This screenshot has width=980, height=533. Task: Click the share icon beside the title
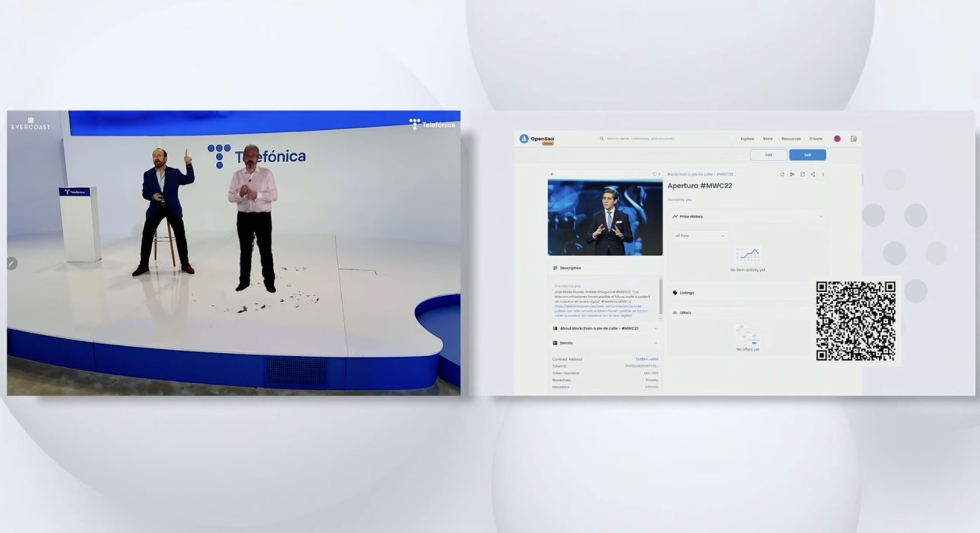[813, 174]
